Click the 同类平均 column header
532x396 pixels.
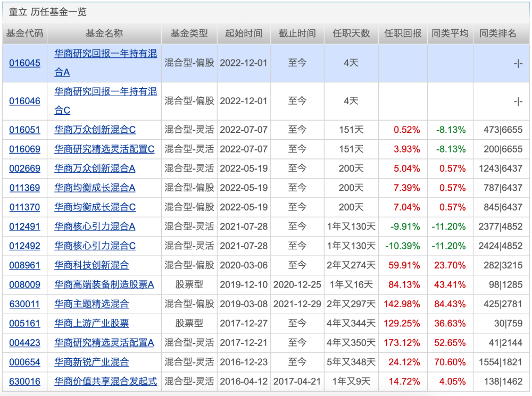click(450, 33)
